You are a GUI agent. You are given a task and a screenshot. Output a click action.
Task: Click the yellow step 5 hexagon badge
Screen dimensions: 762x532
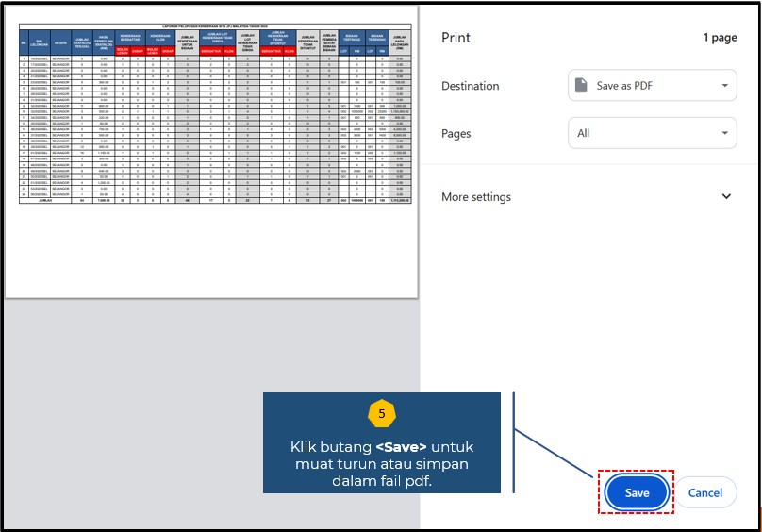click(x=381, y=414)
